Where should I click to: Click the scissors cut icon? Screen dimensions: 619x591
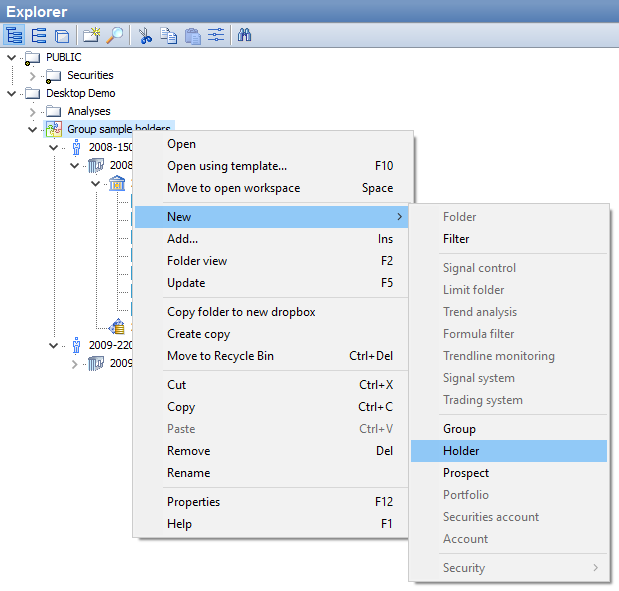click(146, 36)
